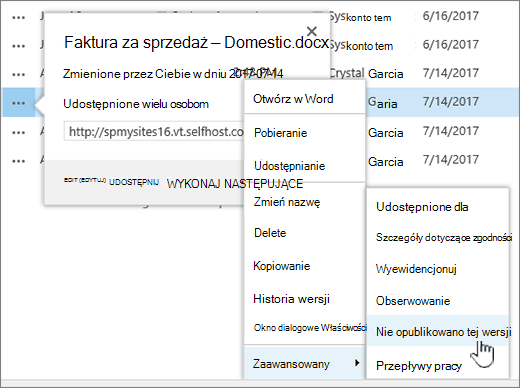Click EDIT (EDYTUJ) in callout footer
This screenshot has width=520, height=388.
tap(85, 180)
